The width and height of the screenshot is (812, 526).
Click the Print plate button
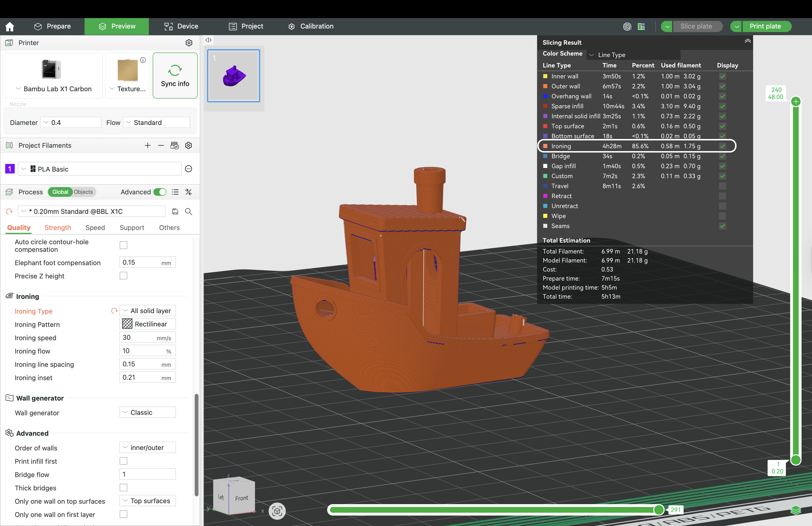tap(765, 26)
